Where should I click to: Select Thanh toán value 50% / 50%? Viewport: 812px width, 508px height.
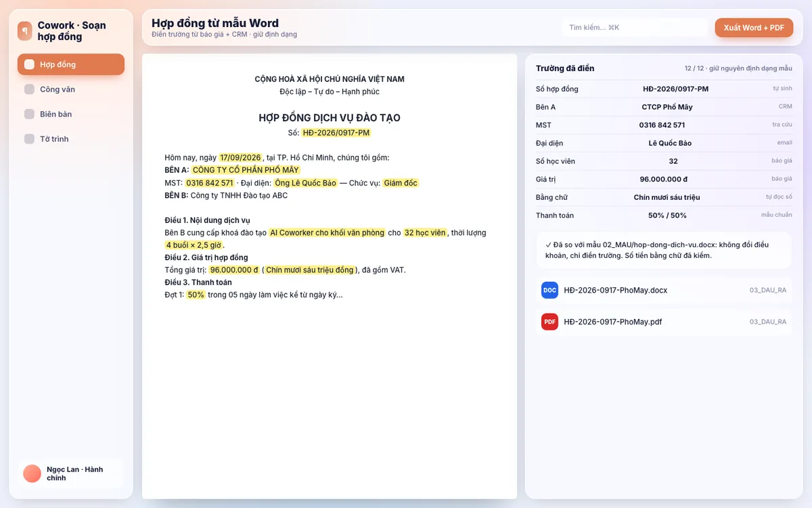(667, 215)
